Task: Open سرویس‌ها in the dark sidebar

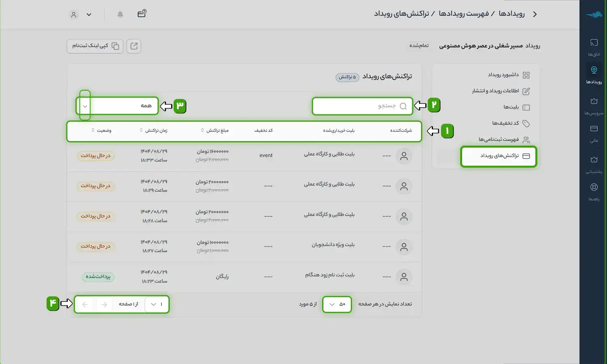Action: (594, 106)
